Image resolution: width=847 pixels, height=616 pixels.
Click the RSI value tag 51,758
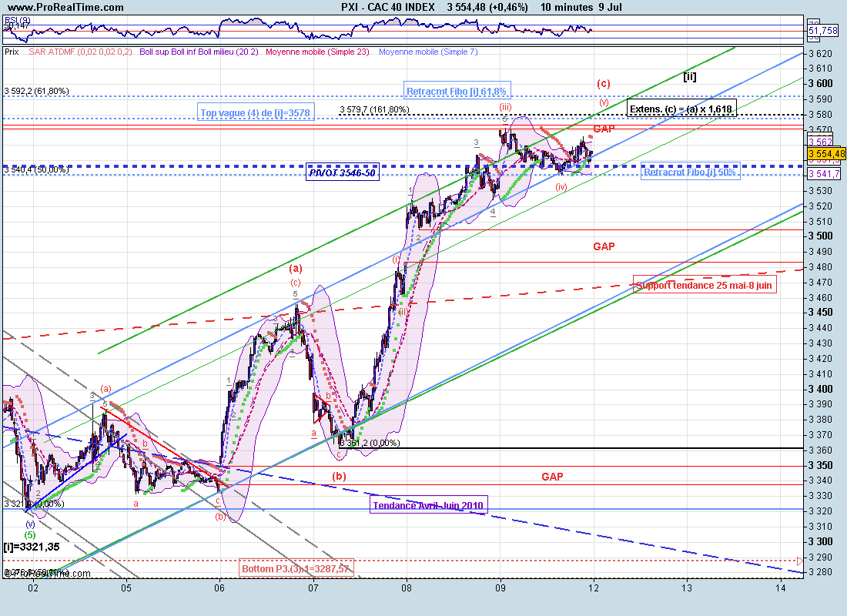point(822,31)
